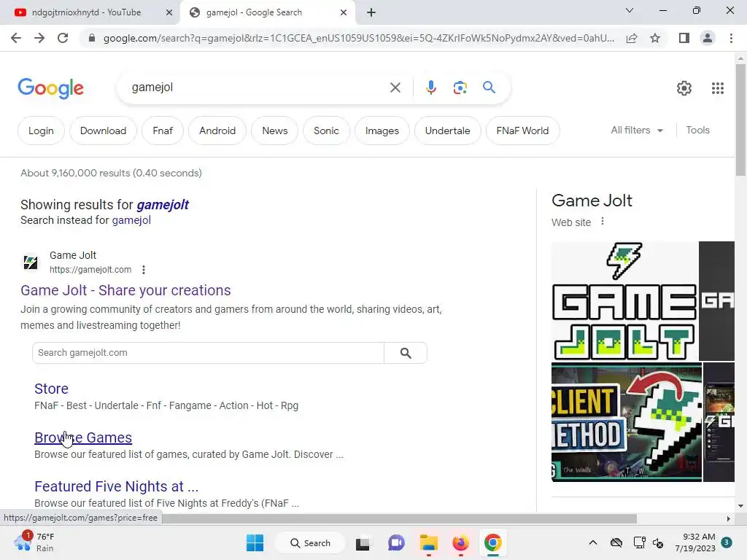Switch to News results
Viewport: 747px width, 560px height.
coord(275,131)
